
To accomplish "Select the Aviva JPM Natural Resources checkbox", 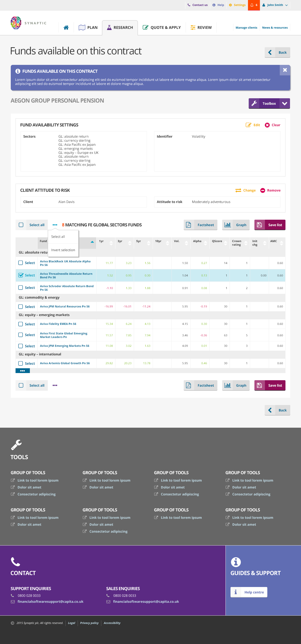I will [x=21, y=306].
